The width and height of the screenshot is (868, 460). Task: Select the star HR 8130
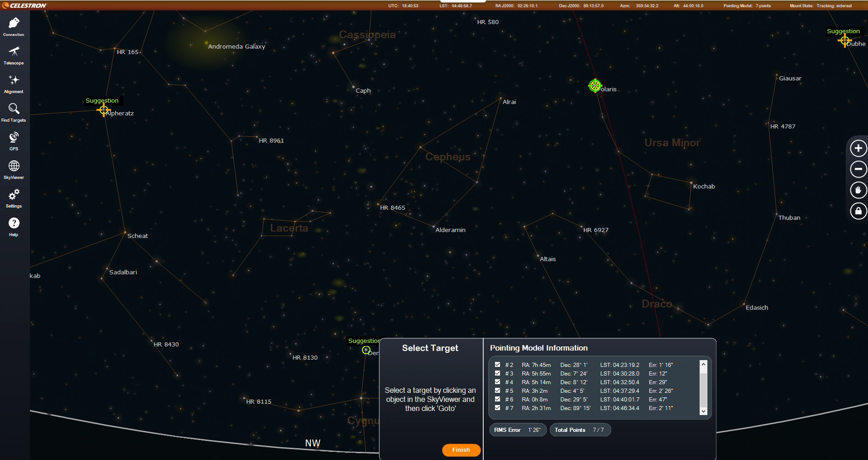click(x=305, y=357)
